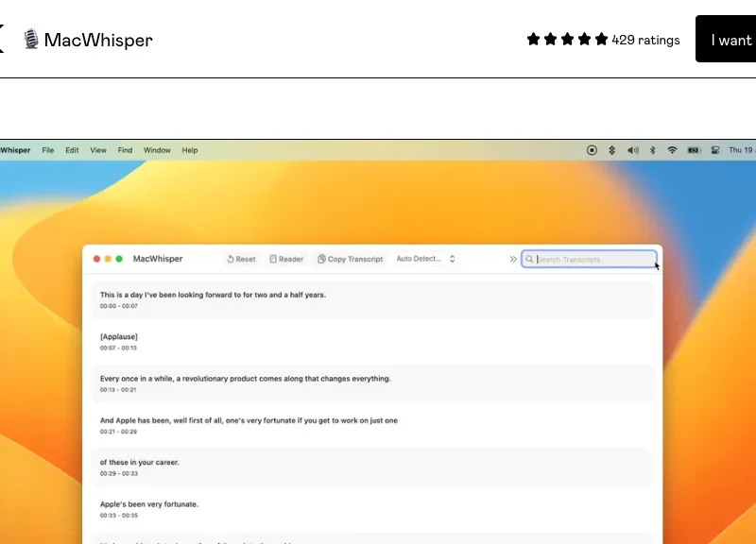Open the Dropbox menu bar icon
756x544 pixels.
tap(611, 150)
